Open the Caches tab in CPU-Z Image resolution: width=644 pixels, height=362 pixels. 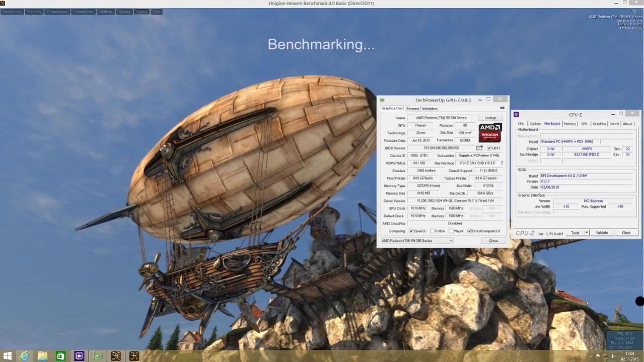[x=535, y=124]
